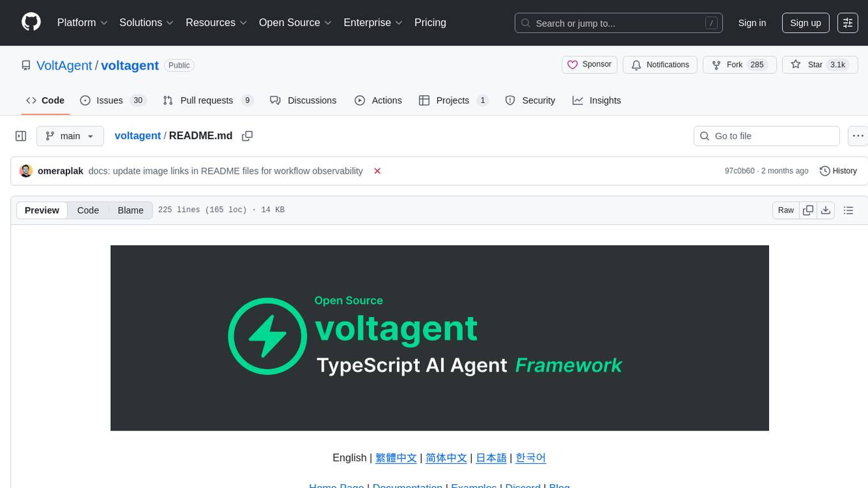The image size is (868, 488).
Task: Copy the README.md file path
Action: pyautogui.click(x=248, y=136)
